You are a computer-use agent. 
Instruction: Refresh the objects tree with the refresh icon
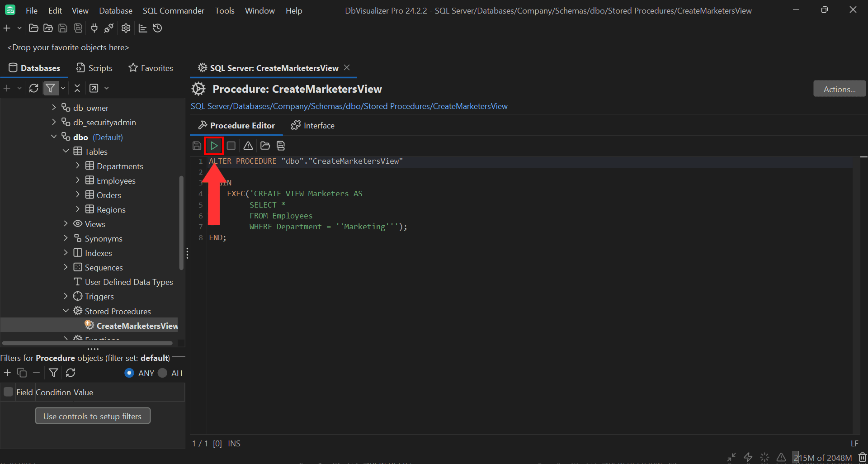(x=34, y=88)
